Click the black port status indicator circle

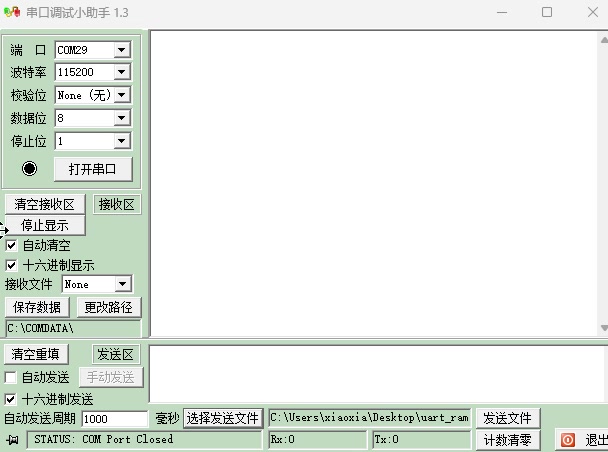point(29,169)
